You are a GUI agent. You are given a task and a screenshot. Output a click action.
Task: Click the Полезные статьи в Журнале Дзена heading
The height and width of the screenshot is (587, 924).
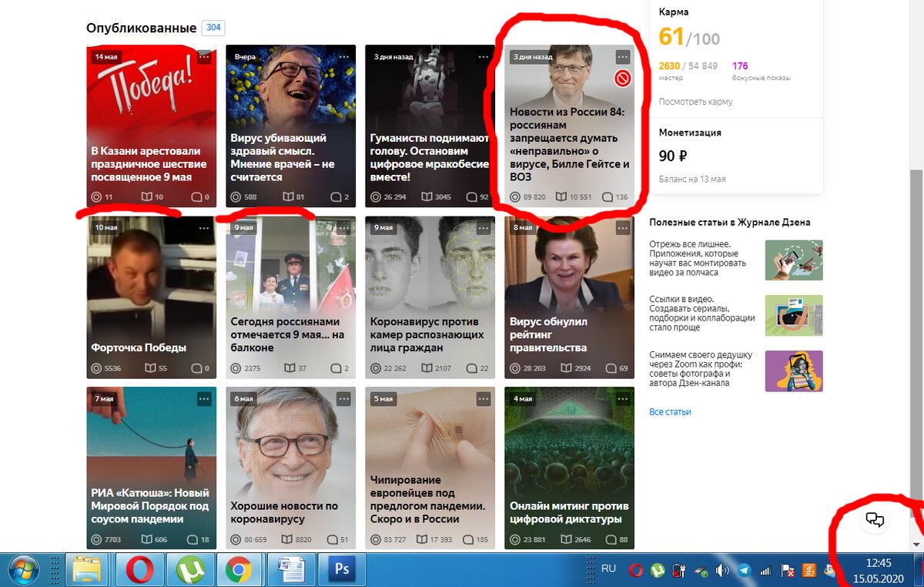[729, 222]
